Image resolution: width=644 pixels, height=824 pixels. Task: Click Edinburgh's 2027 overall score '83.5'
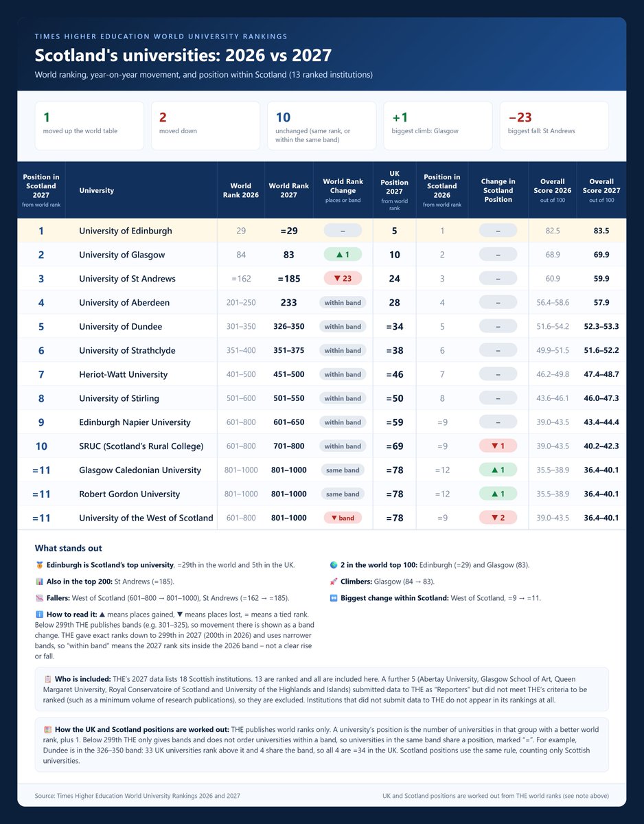click(x=601, y=231)
